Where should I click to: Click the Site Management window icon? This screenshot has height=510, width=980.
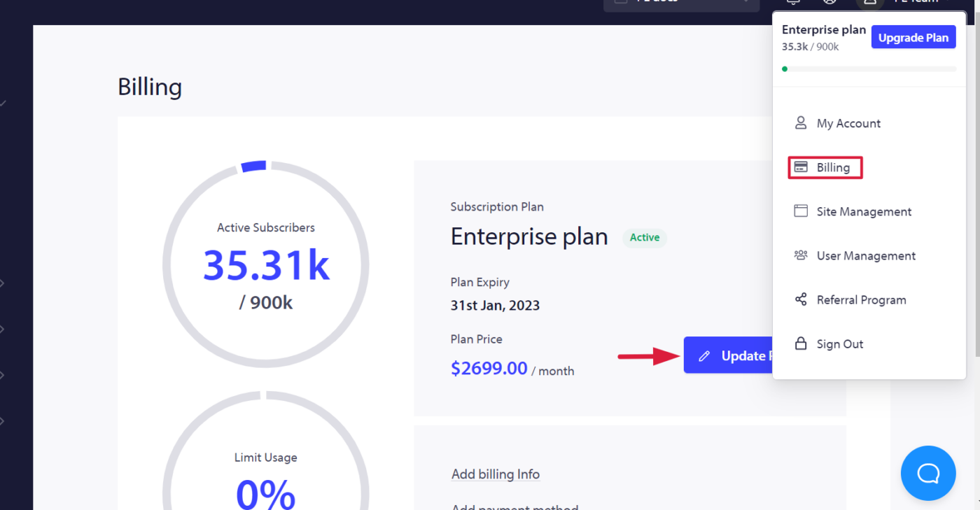pos(801,211)
